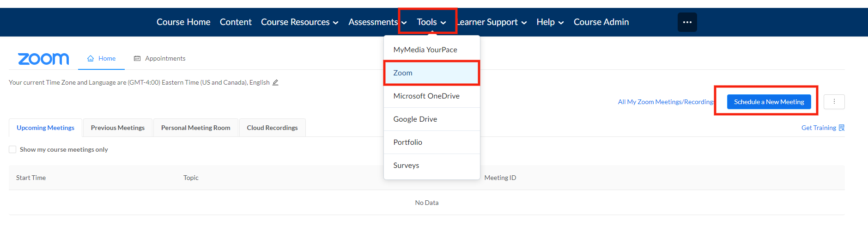The image size is (868, 241).
Task: Click the Topic column header
Action: [191, 178]
